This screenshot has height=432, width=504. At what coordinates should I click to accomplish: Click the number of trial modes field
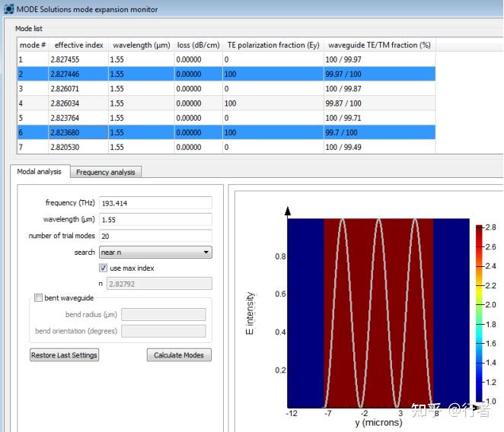tap(155, 236)
